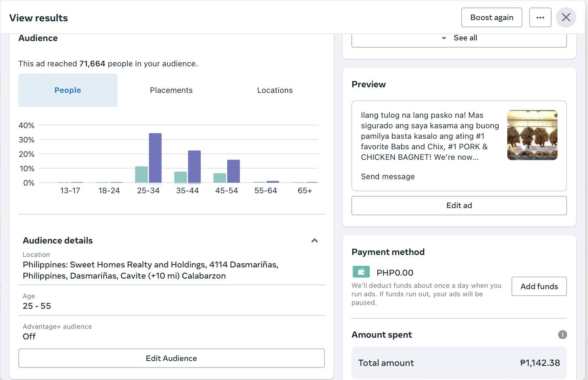Close the View results dialog

(x=566, y=17)
